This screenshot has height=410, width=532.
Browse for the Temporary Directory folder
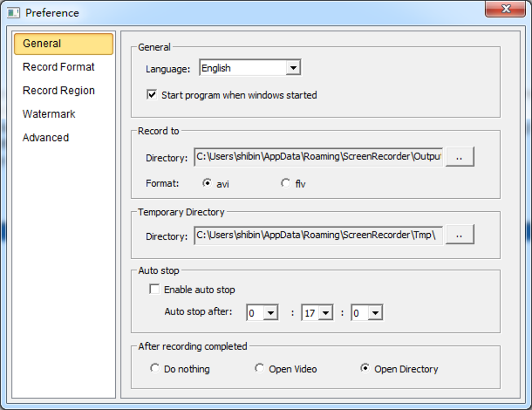tap(460, 235)
